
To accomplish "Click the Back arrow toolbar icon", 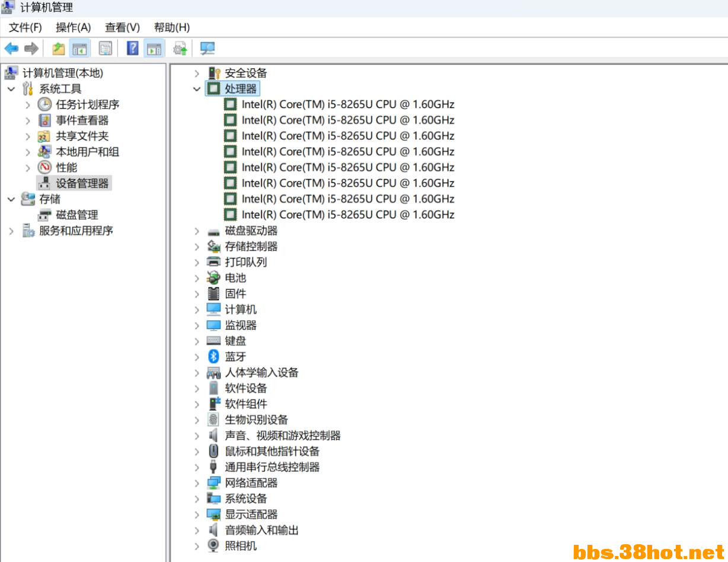I will point(11,49).
